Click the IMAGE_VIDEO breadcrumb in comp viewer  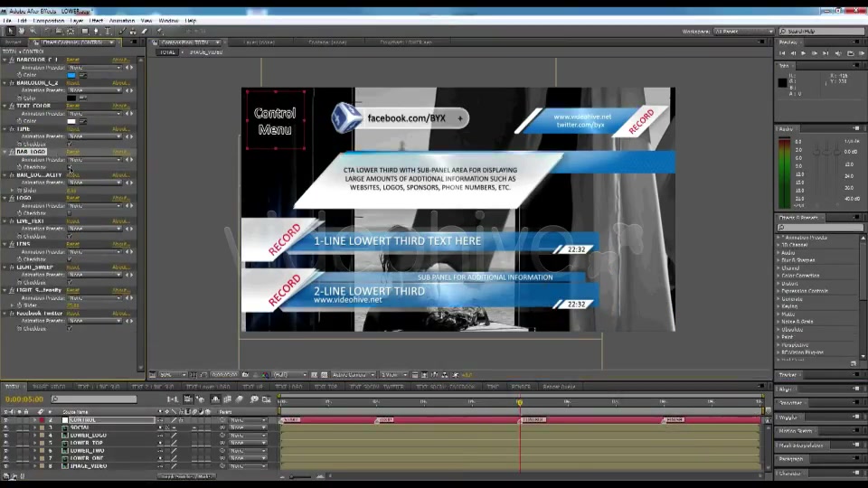206,52
